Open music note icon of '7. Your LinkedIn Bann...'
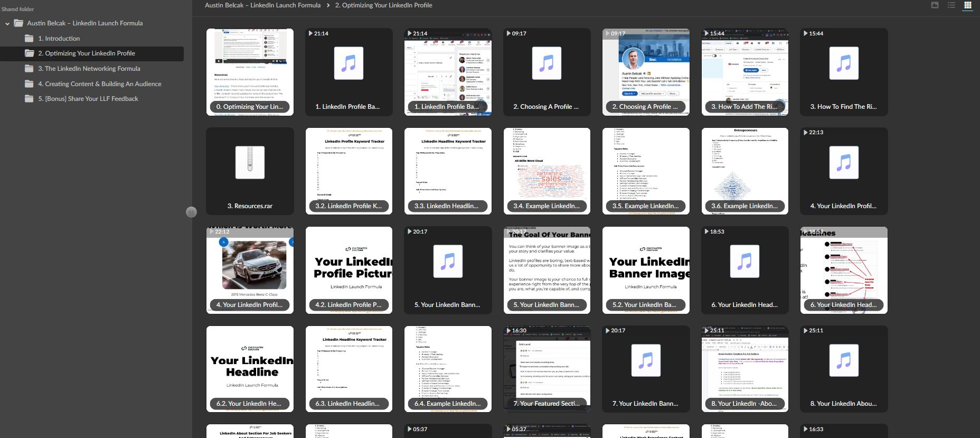 [646, 360]
